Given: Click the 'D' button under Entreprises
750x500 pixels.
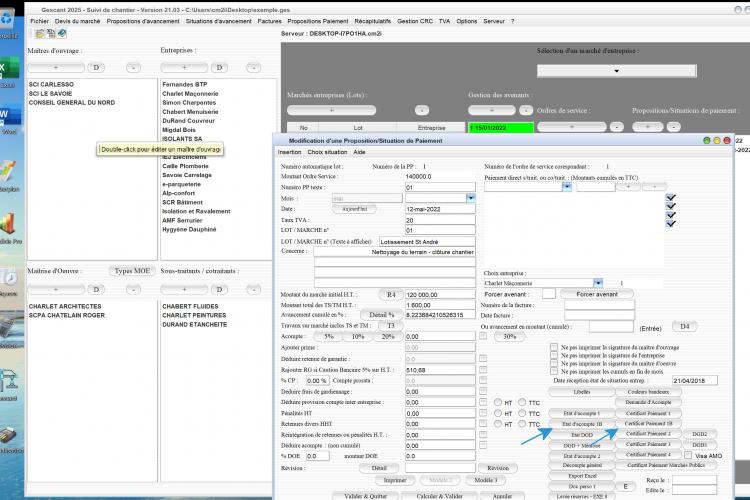Looking at the screenshot, I should 219,67.
